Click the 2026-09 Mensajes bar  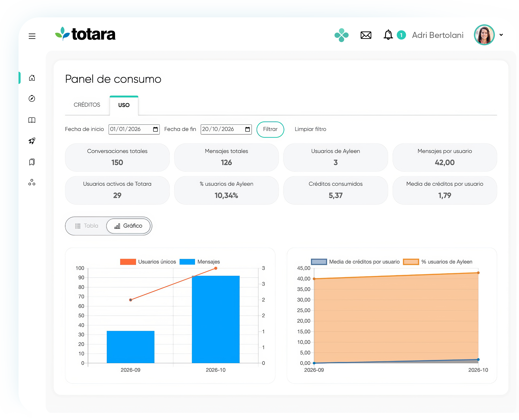click(x=130, y=347)
